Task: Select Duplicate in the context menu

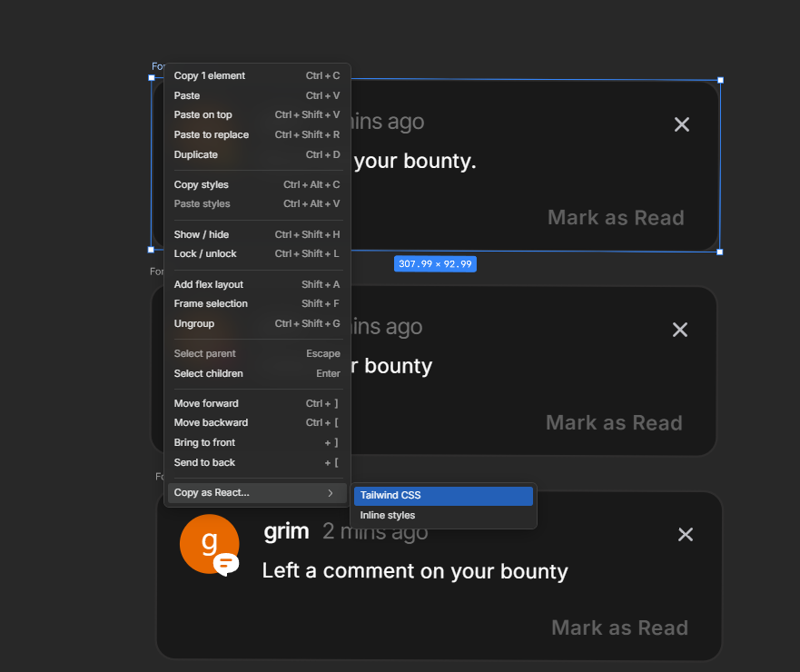Action: coord(257,154)
